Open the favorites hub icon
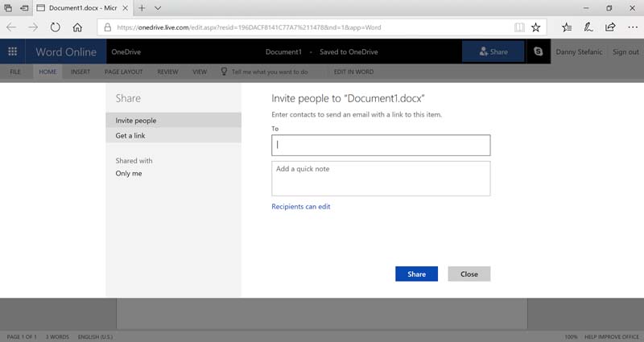The image size is (644, 342). [x=567, y=27]
